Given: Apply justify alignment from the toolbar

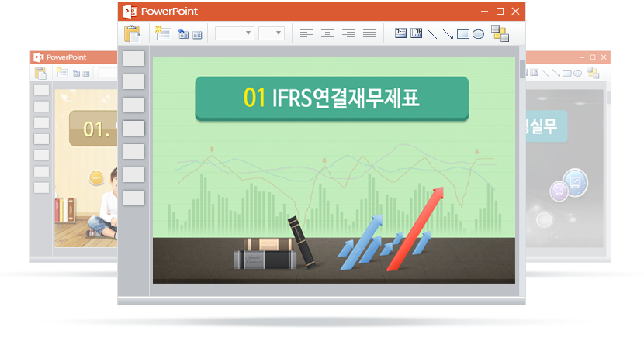Looking at the screenshot, I should coord(369,33).
